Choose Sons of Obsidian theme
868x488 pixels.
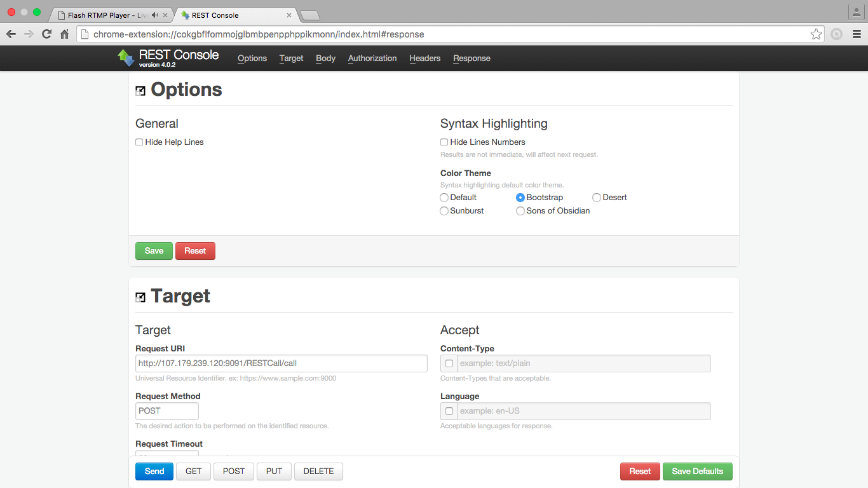pyautogui.click(x=520, y=211)
